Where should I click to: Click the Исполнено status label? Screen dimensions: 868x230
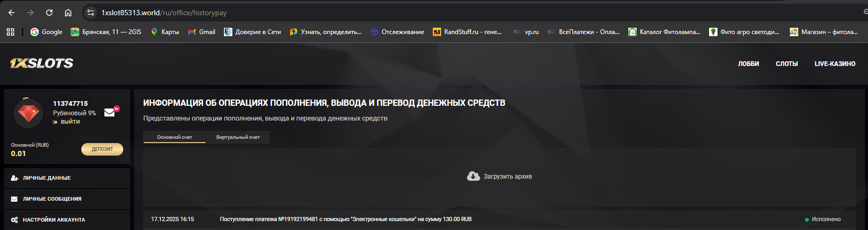pyautogui.click(x=826, y=219)
